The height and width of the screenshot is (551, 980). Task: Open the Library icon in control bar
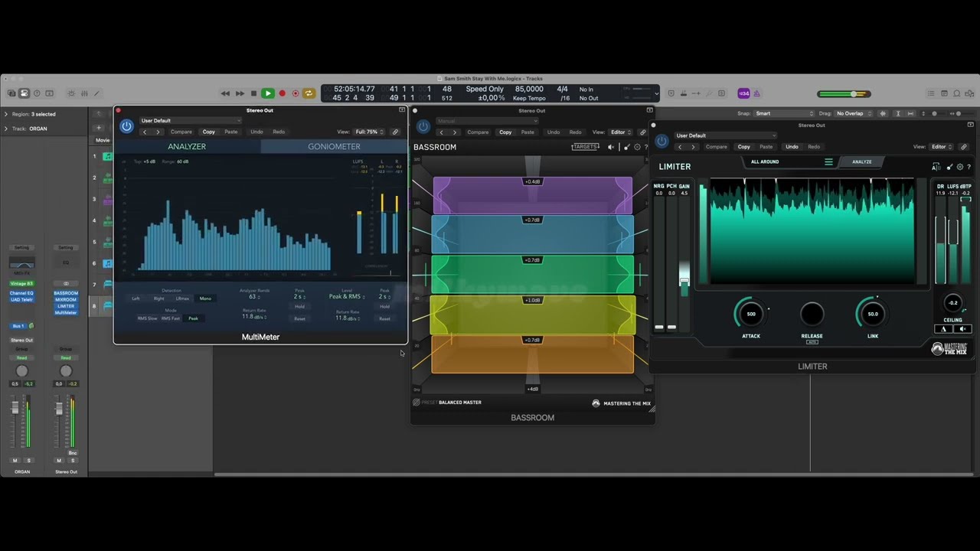pos(11,93)
